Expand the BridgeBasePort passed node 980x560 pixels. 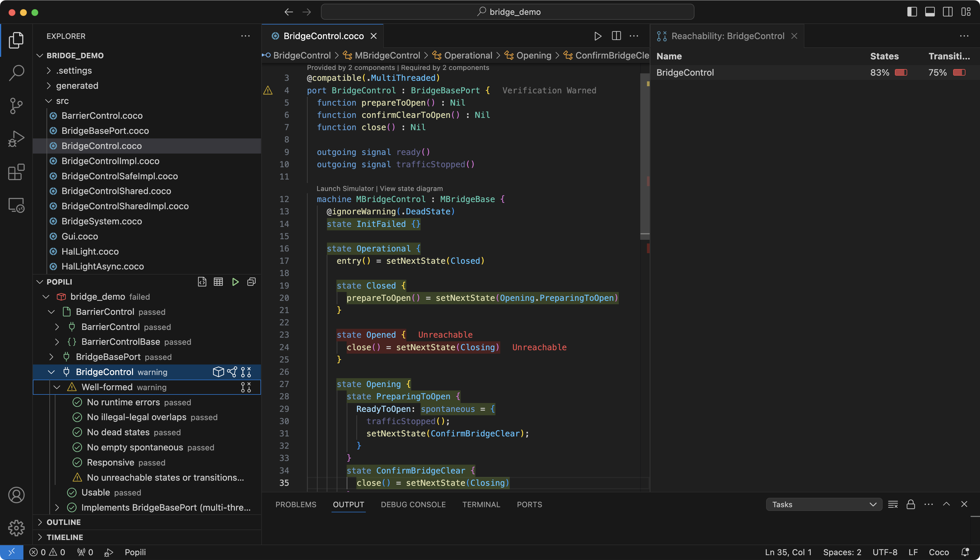[x=51, y=357]
